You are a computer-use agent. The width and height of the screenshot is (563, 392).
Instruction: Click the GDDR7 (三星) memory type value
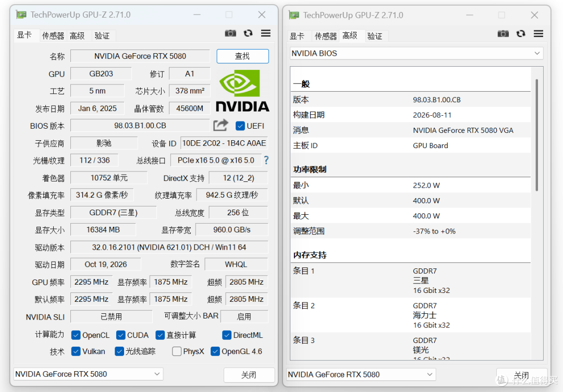(x=114, y=213)
